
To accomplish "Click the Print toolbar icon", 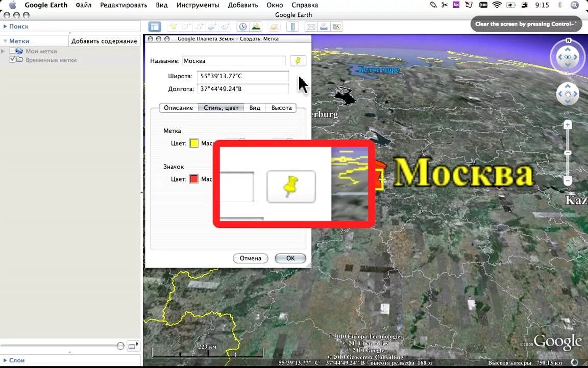I will [x=324, y=27].
